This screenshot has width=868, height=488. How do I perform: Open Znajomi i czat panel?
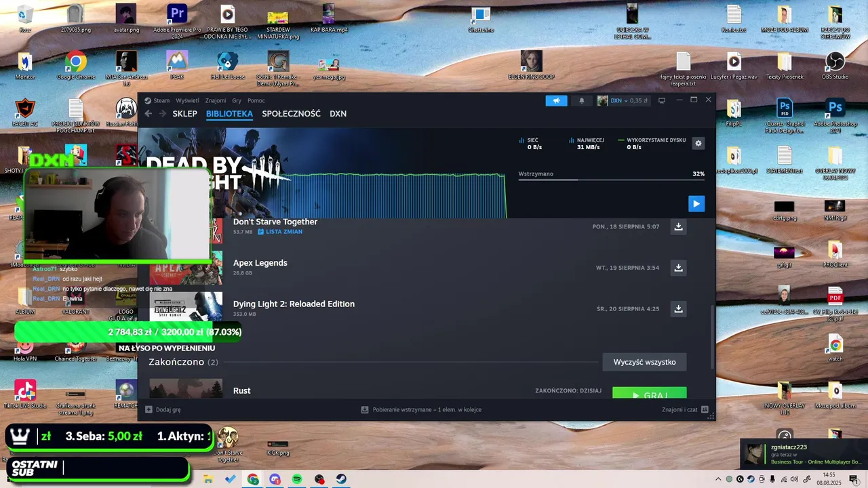pos(685,409)
